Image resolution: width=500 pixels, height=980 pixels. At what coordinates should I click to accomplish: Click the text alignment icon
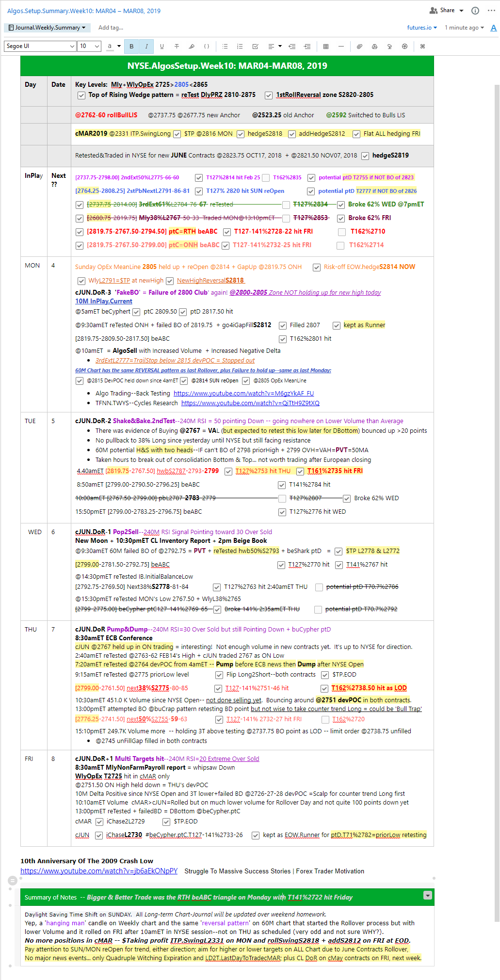click(x=271, y=47)
